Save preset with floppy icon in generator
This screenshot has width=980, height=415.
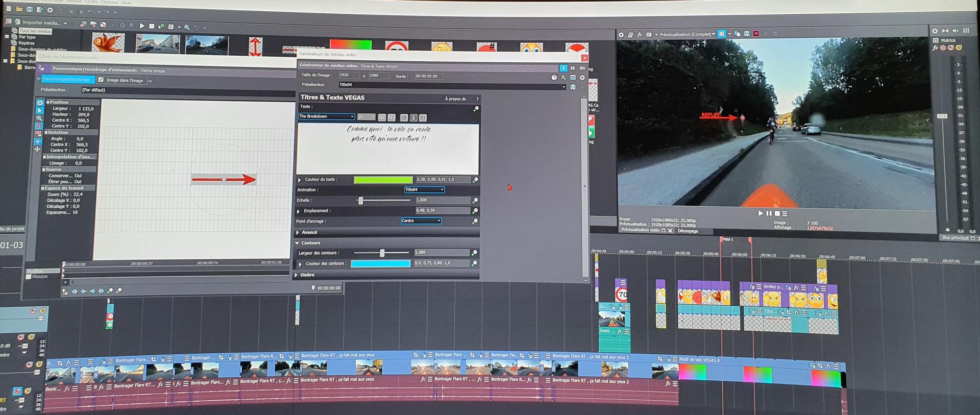573,87
